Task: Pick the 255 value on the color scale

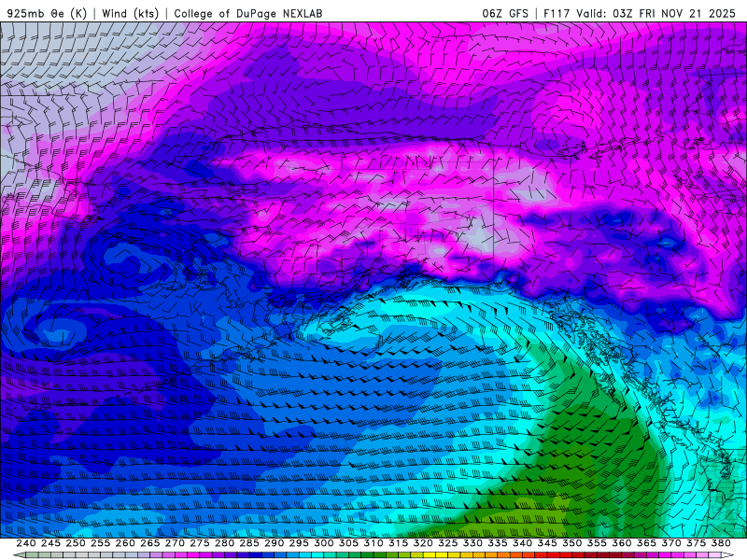Action: click(100, 543)
